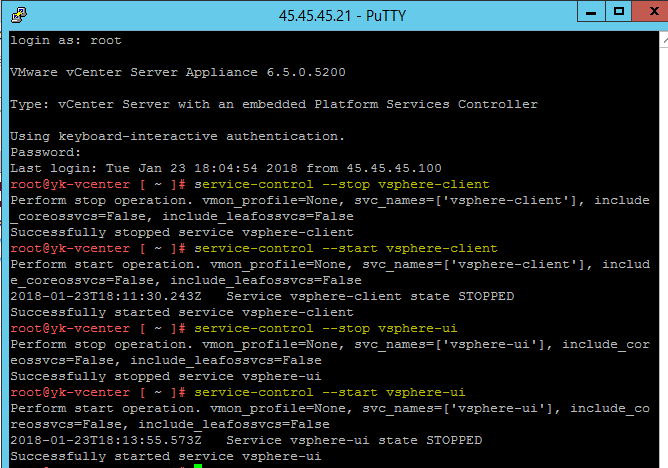Image resolution: width=668 pixels, height=468 pixels.
Task: Click the 'login as: root' line
Action: 66,40
